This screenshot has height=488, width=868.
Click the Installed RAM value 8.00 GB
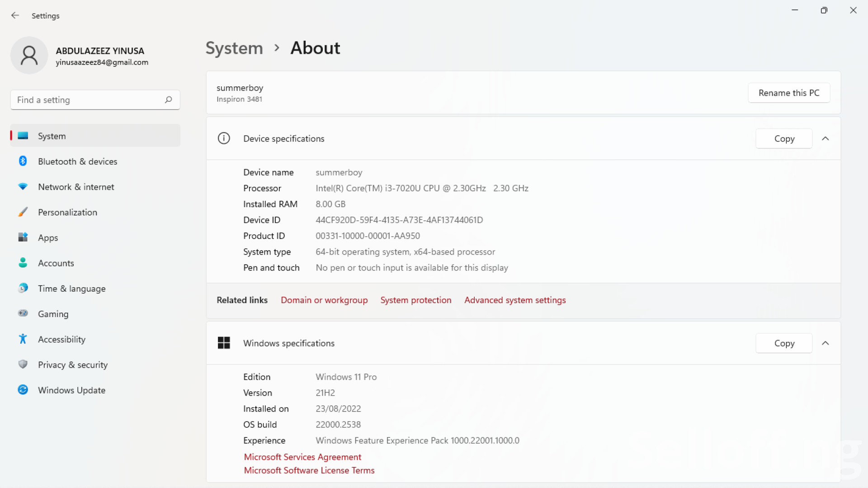coord(330,204)
